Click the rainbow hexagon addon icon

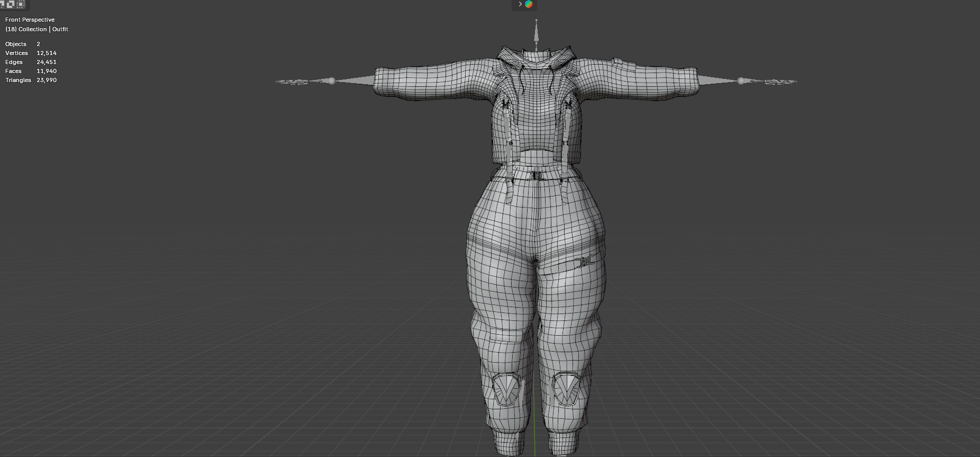pos(529,4)
